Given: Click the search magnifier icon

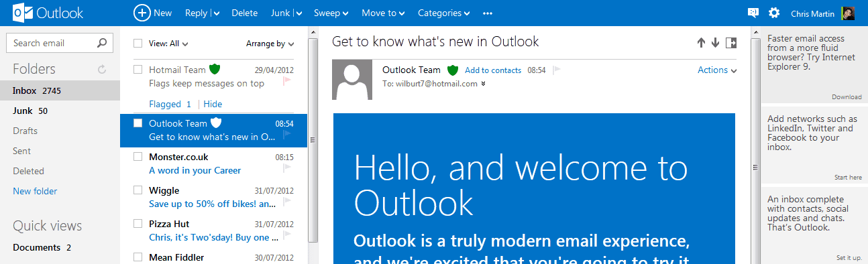Looking at the screenshot, I should point(101,43).
